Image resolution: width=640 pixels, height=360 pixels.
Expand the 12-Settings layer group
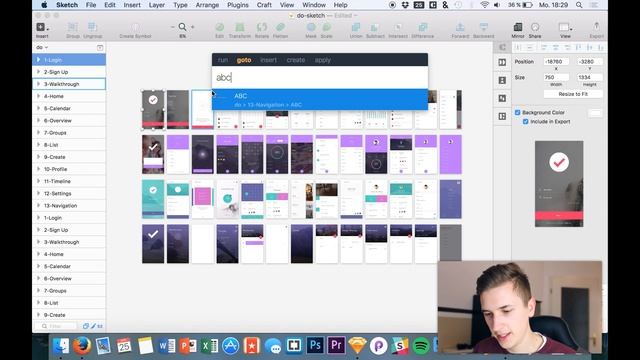click(x=38, y=193)
